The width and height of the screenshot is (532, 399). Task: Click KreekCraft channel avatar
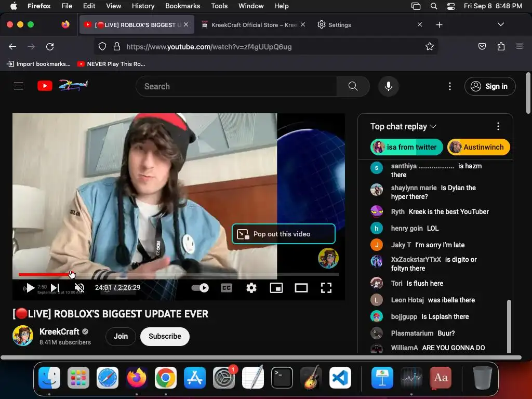[x=23, y=336]
